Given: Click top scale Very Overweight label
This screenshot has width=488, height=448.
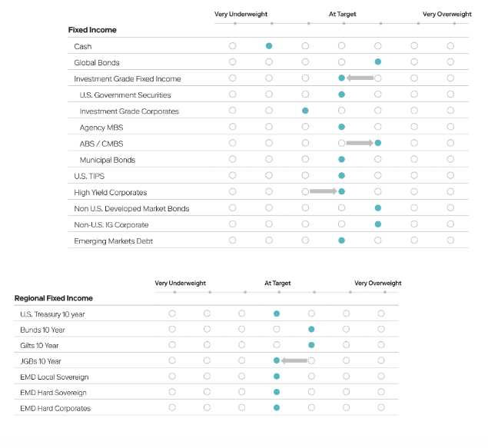Looking at the screenshot, I should 447,14.
